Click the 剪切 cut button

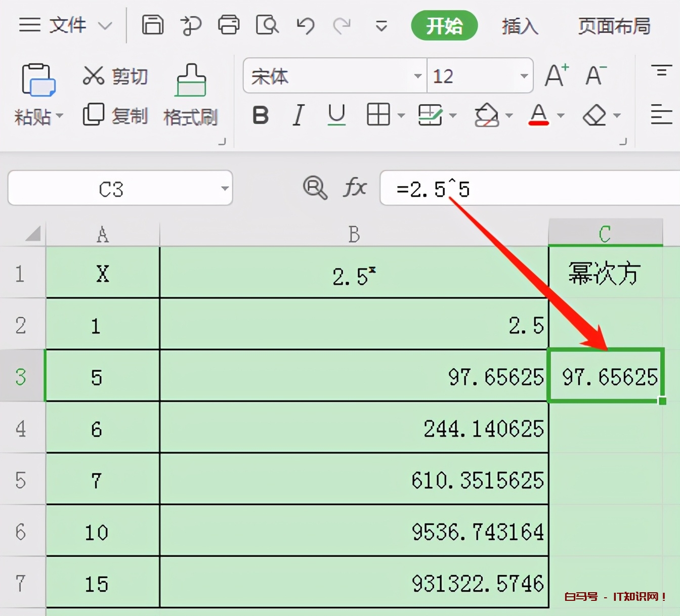[115, 76]
